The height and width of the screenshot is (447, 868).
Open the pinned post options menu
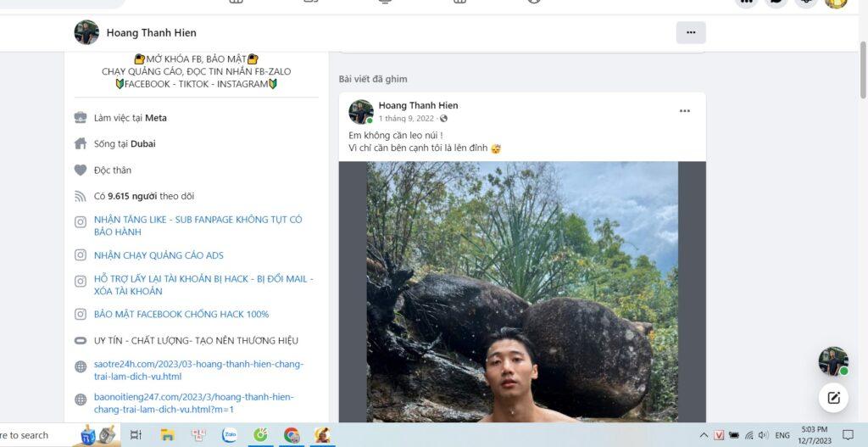685,111
